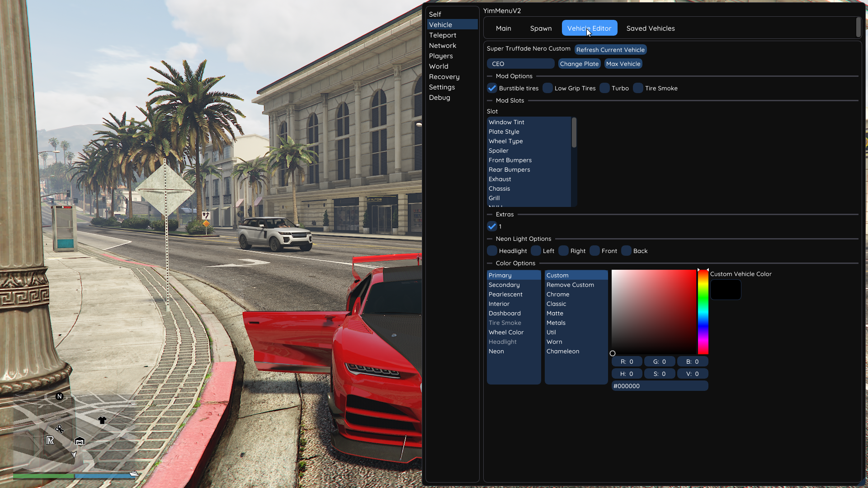Click the clothing store minimap icon
The image size is (868, 488).
click(102, 420)
